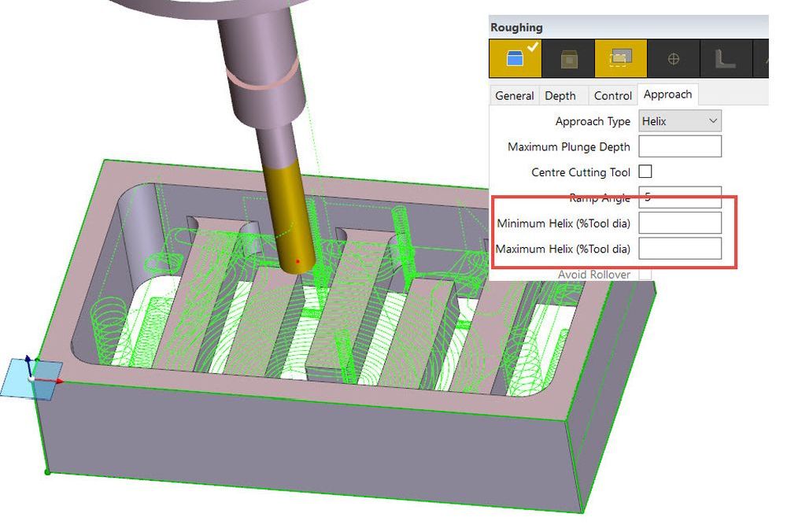Select the dark stock box icon

[x=567, y=59]
